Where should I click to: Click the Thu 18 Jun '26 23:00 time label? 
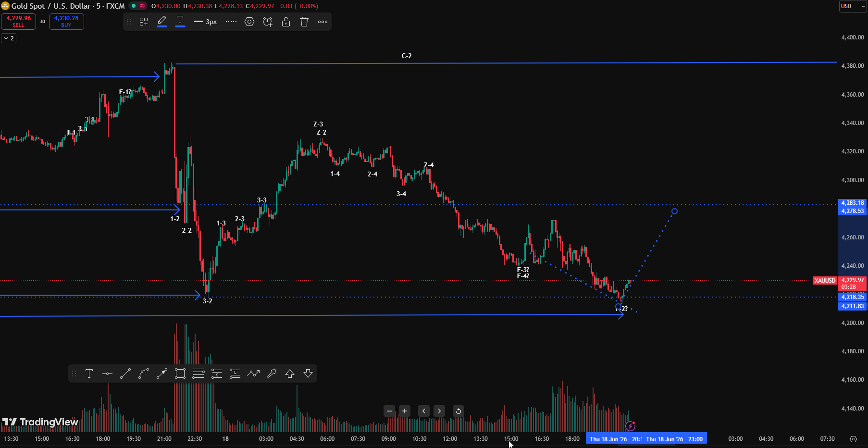(674, 439)
